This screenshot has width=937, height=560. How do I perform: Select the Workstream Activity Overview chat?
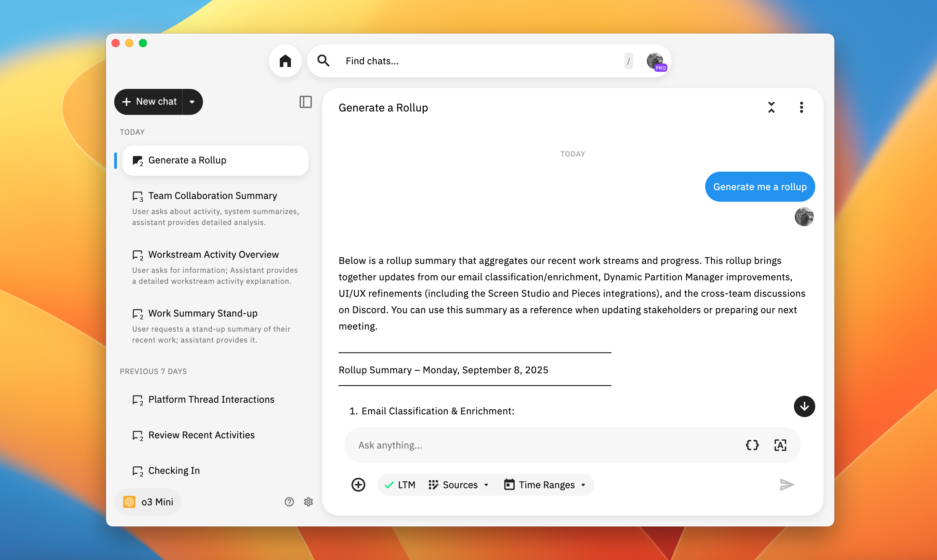coord(213,254)
